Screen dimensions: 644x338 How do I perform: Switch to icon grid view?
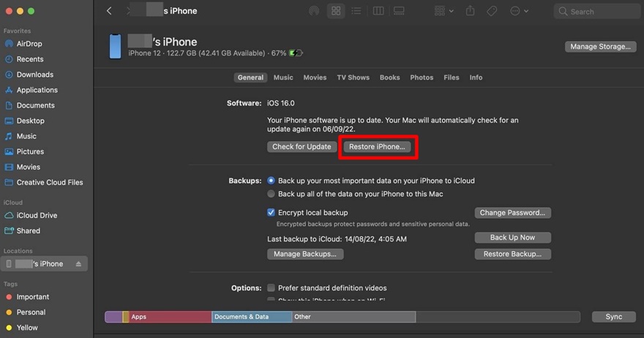pyautogui.click(x=336, y=12)
